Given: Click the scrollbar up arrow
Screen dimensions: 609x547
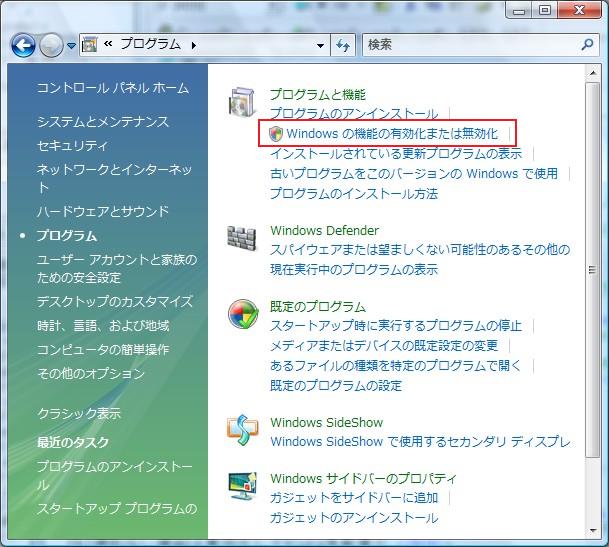Looking at the screenshot, I should [x=593, y=73].
